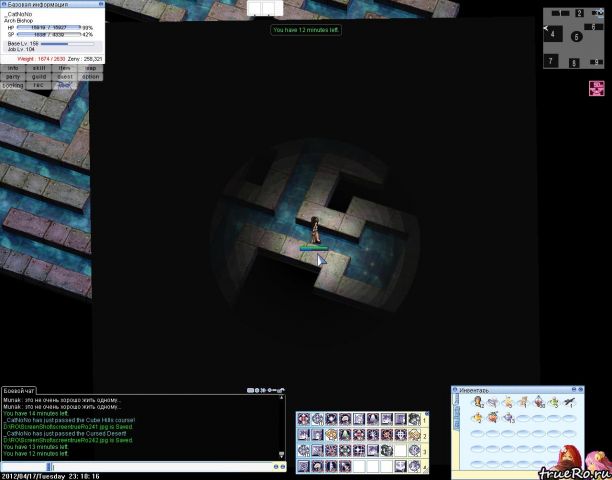This screenshot has height=480, width=612.
Task: Open the booking menu button
Action: 13,85
